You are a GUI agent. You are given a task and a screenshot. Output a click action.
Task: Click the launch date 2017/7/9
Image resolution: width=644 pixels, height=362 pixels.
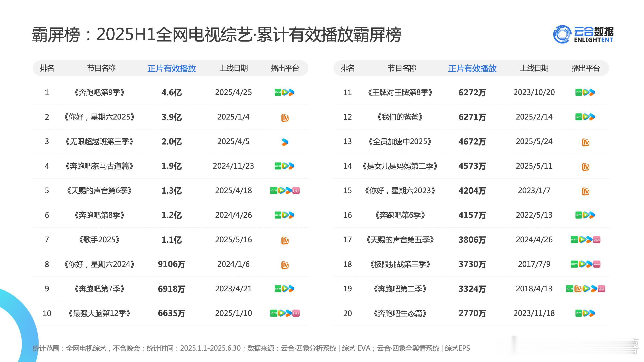click(534, 264)
